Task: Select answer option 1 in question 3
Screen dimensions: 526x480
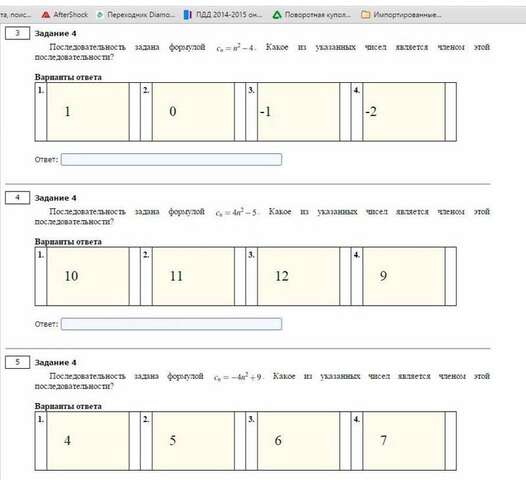Action: click(x=88, y=112)
